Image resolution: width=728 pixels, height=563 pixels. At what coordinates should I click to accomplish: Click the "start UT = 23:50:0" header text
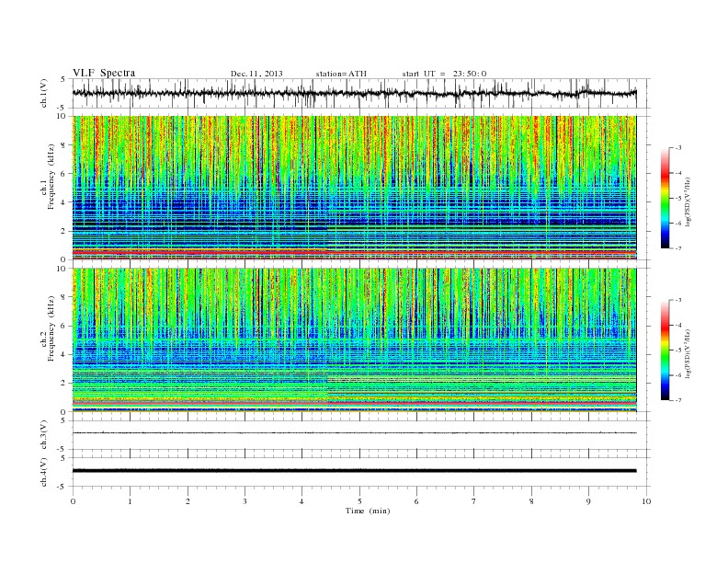(x=444, y=74)
